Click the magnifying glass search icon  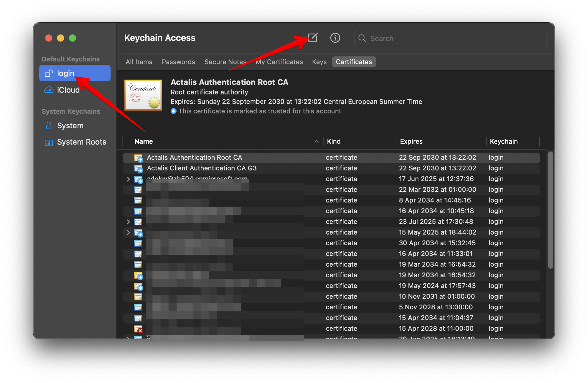tap(362, 38)
